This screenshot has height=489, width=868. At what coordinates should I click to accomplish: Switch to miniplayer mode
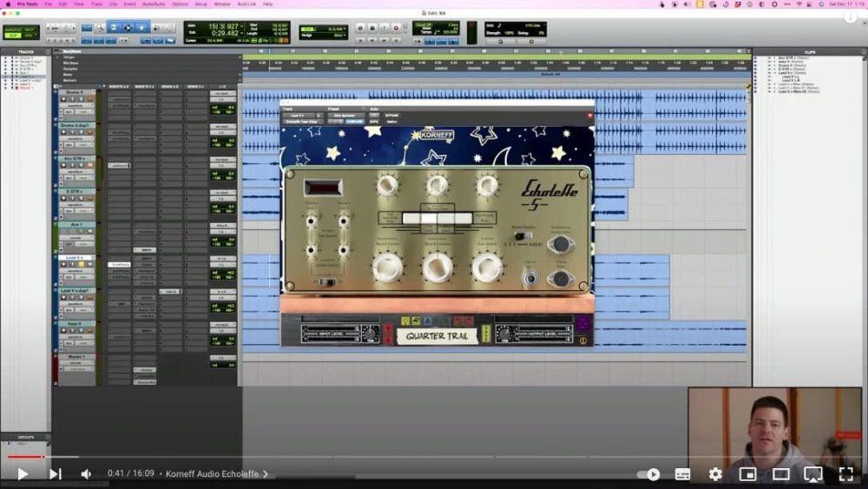coord(748,474)
